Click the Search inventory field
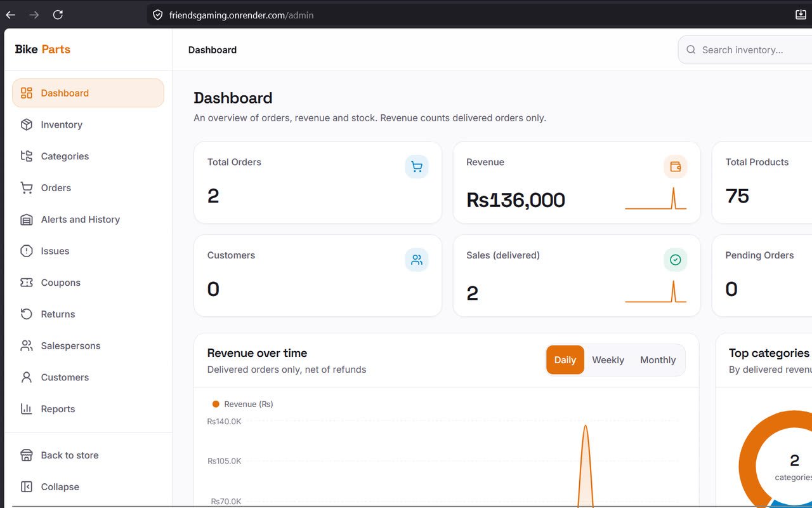812x508 pixels. (x=745, y=50)
